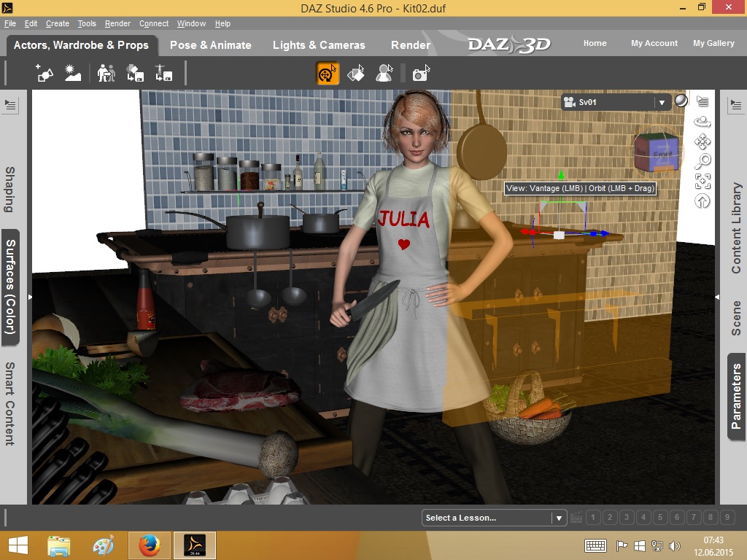The width and height of the screenshot is (747, 560).
Task: Open the Window menu
Action: pyautogui.click(x=192, y=23)
